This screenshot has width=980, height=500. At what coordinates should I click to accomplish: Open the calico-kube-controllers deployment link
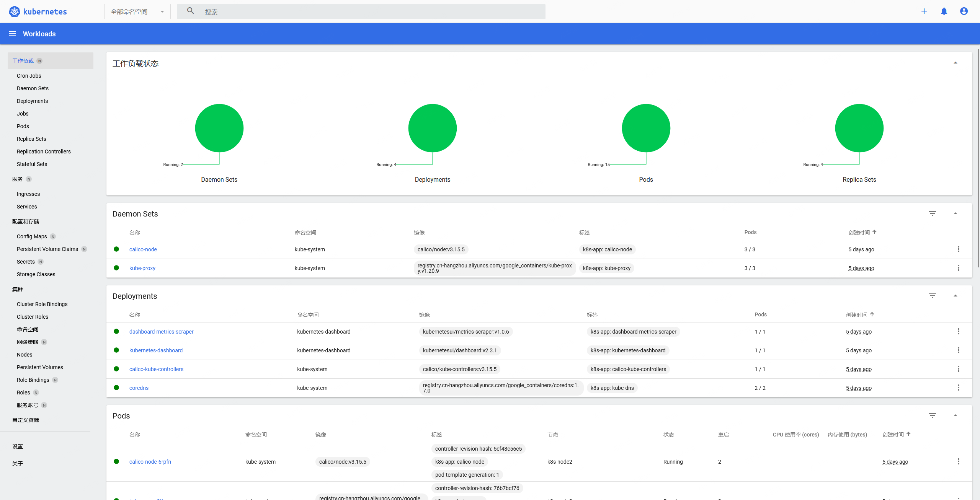point(156,369)
